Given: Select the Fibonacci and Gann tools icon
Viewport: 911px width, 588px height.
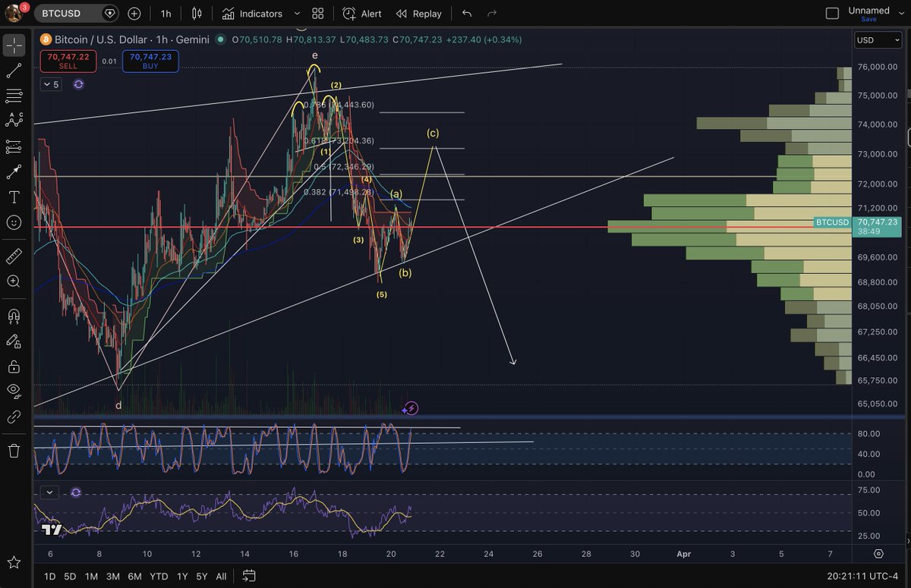Looking at the screenshot, I should 14,96.
